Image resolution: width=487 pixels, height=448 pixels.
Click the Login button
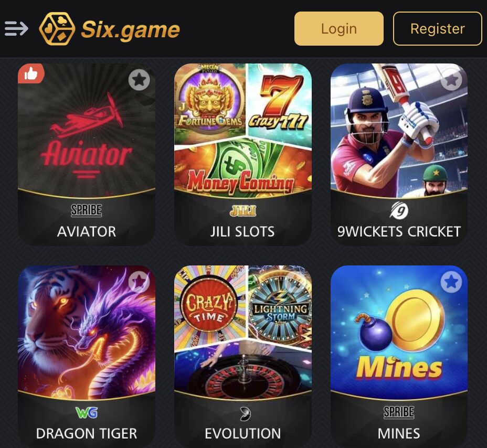339,28
